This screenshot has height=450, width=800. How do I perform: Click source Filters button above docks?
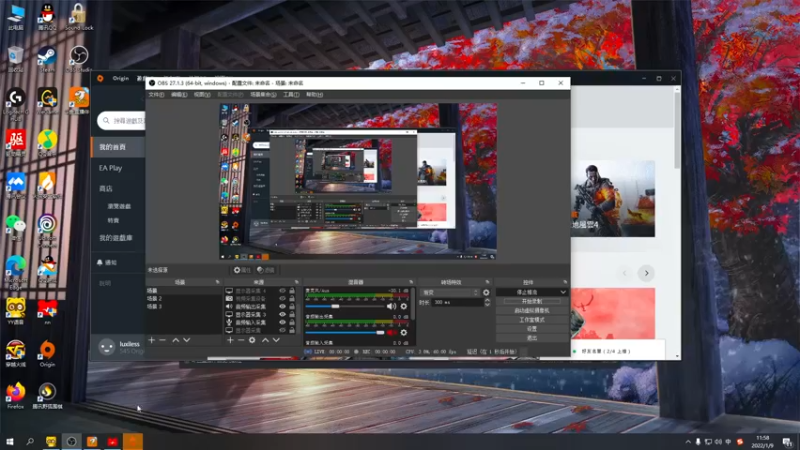pos(266,270)
